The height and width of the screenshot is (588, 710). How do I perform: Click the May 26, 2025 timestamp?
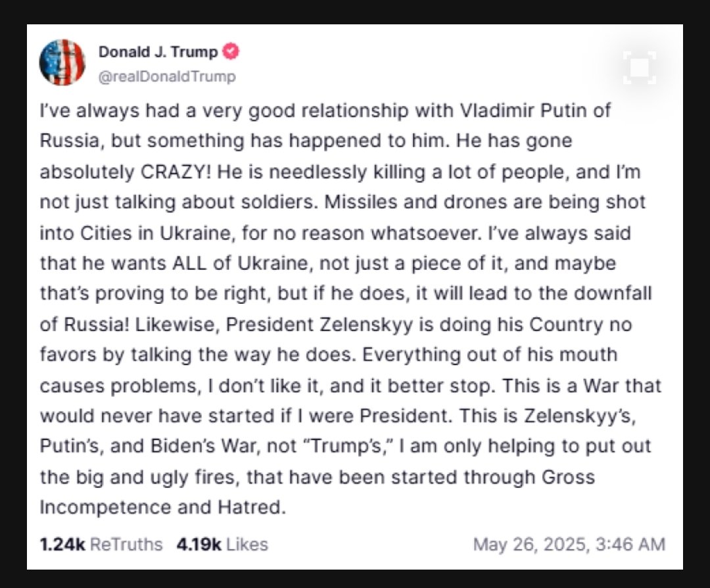click(x=569, y=545)
